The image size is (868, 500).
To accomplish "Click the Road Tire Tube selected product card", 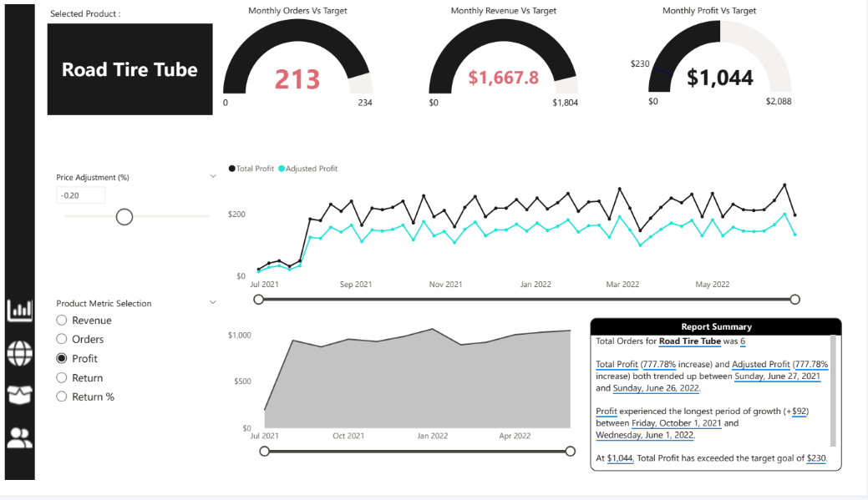I will coord(130,69).
